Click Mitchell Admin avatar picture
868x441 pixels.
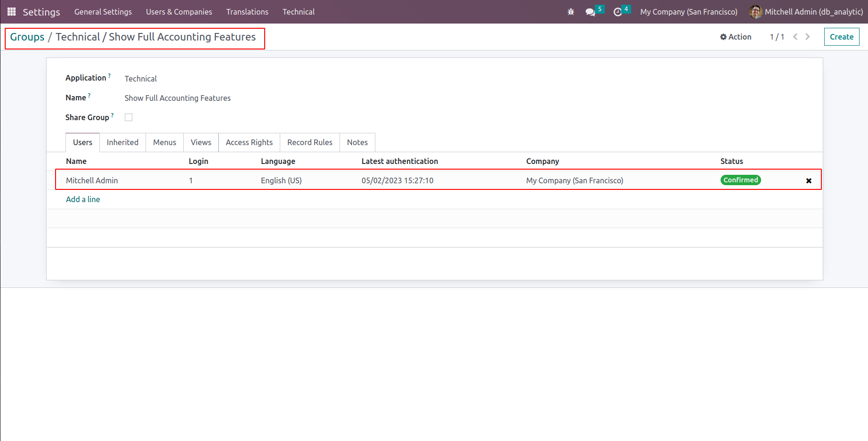pos(755,12)
